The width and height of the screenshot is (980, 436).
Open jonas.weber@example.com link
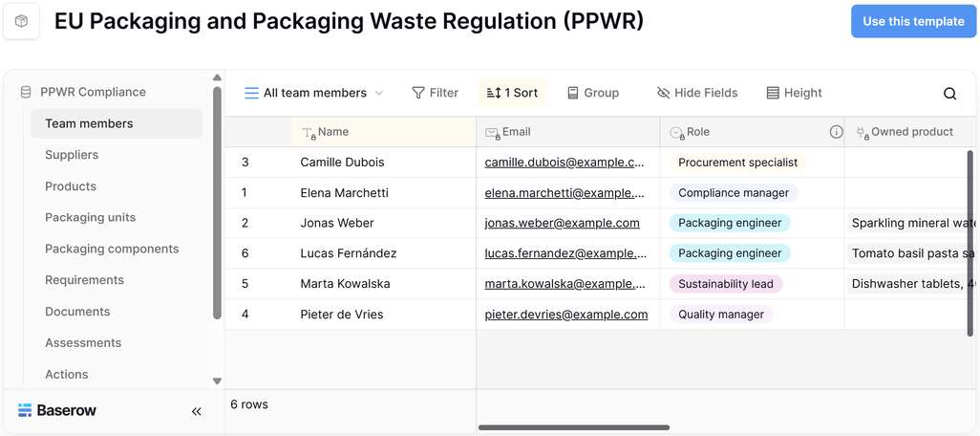click(x=562, y=224)
